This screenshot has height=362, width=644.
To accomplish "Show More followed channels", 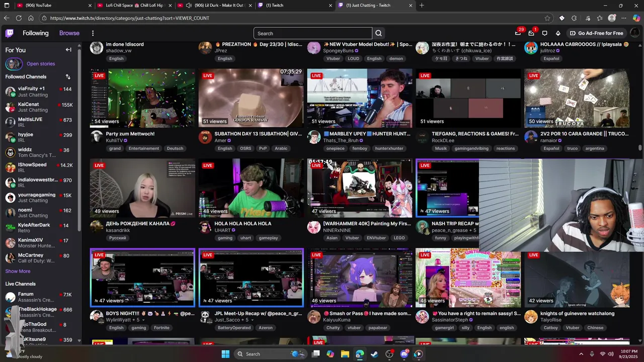I will tap(18, 271).
